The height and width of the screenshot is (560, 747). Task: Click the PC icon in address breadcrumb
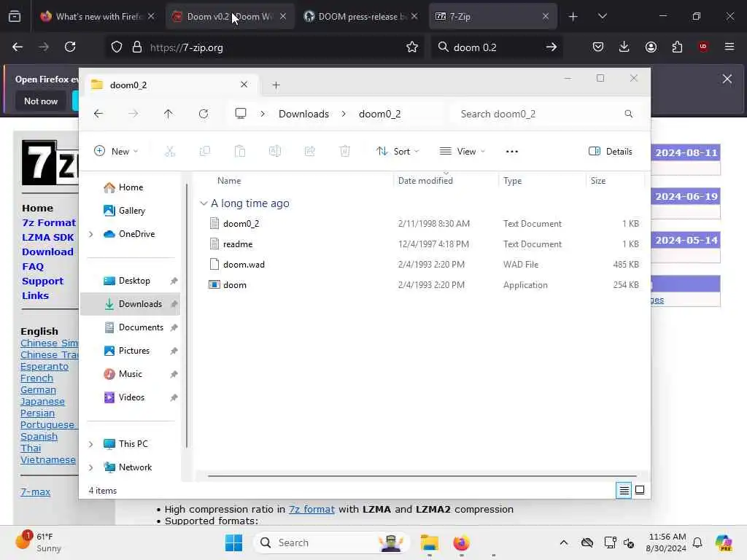(241, 114)
